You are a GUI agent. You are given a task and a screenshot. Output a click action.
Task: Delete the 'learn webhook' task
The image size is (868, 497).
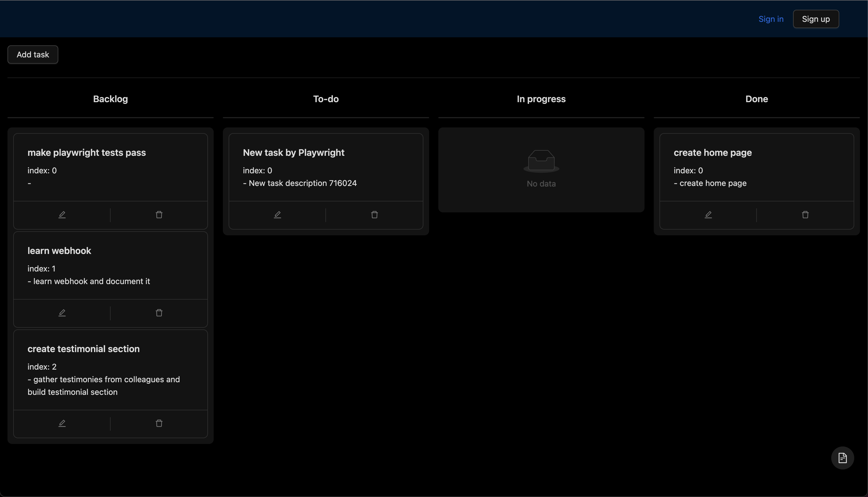159,313
